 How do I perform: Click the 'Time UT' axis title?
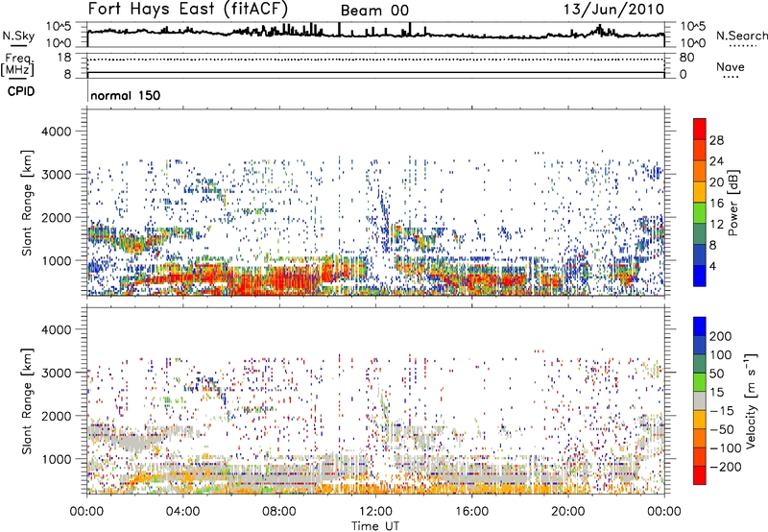(x=375, y=526)
